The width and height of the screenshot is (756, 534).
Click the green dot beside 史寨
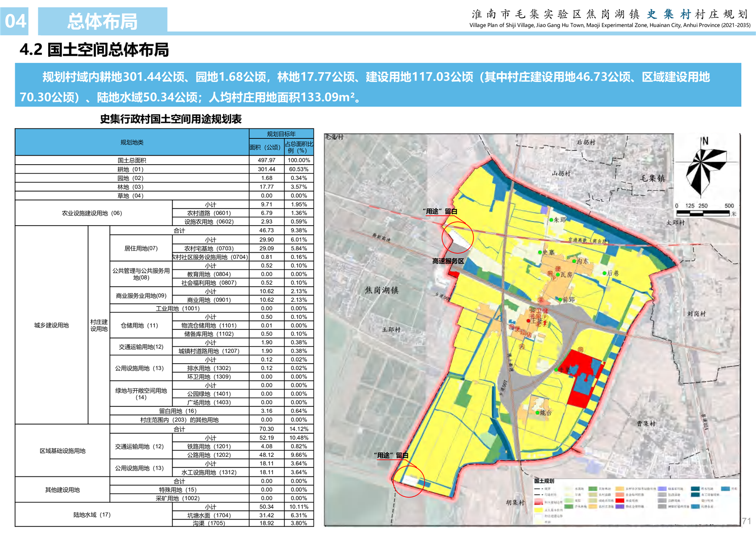click(540, 252)
